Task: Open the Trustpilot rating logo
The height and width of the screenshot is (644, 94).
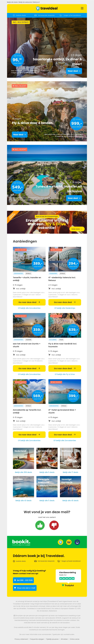Action: (68, 585)
